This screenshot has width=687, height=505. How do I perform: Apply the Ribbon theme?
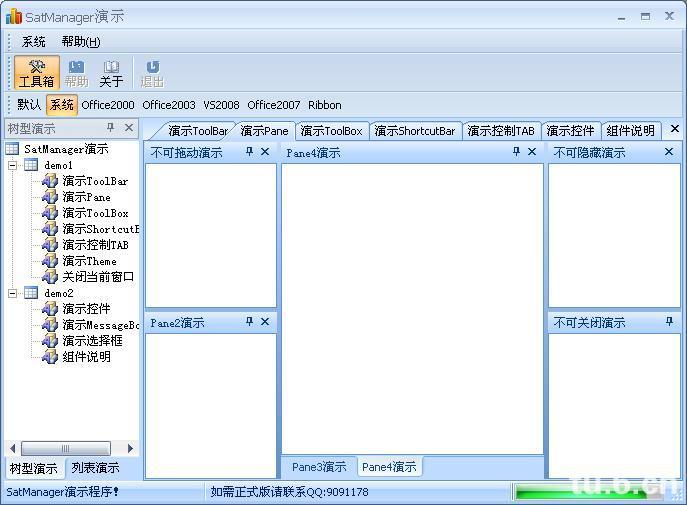click(325, 105)
